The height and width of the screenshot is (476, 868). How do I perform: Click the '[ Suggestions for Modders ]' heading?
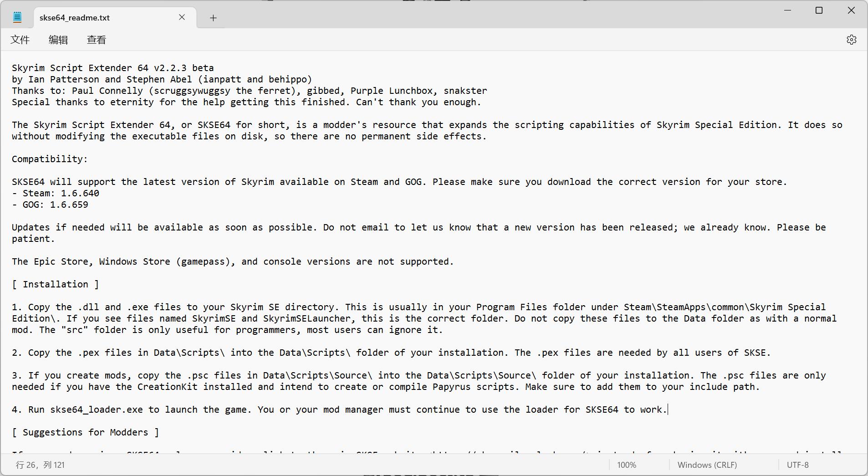86,432
